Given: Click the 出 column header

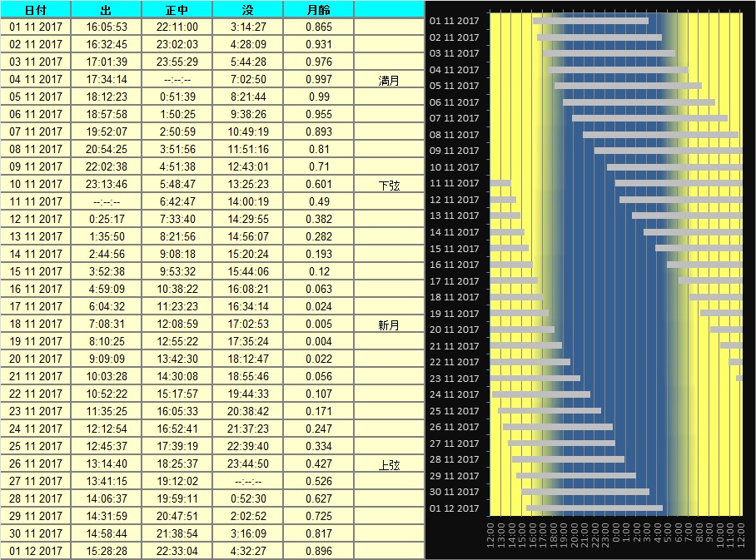Looking at the screenshot, I should pyautogui.click(x=106, y=9).
